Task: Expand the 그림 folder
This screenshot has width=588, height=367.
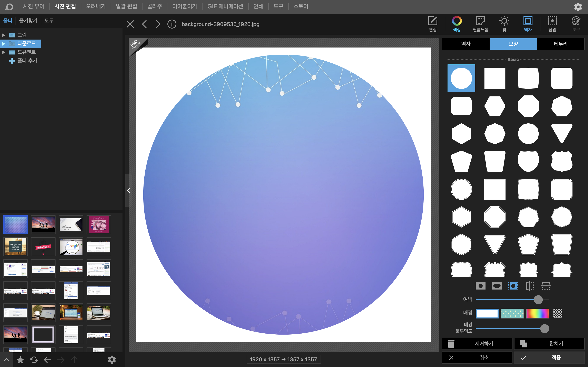Action: click(x=4, y=35)
